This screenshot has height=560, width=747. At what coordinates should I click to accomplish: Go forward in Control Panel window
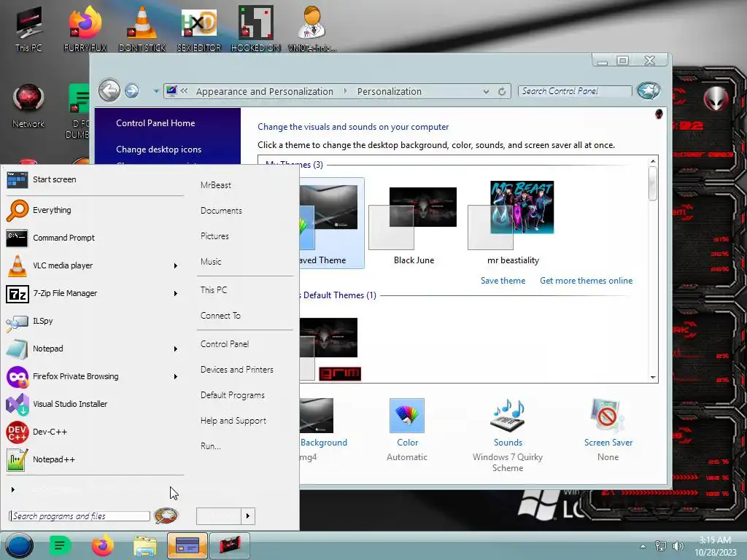(x=132, y=90)
